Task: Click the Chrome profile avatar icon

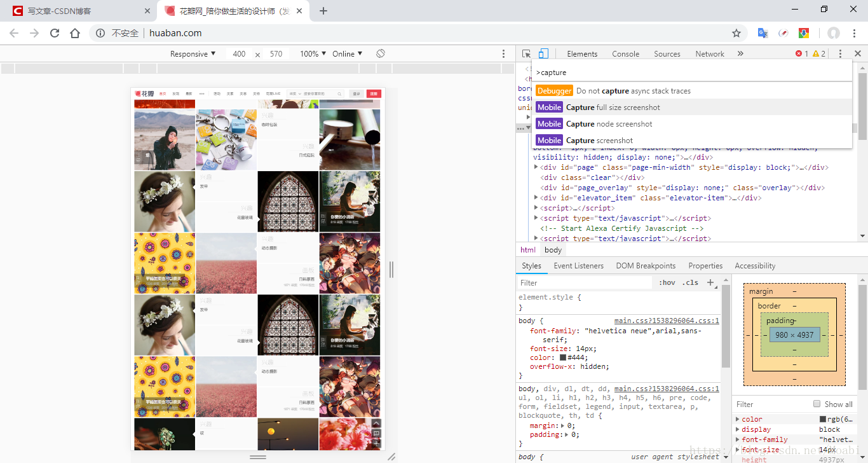Action: click(x=834, y=33)
